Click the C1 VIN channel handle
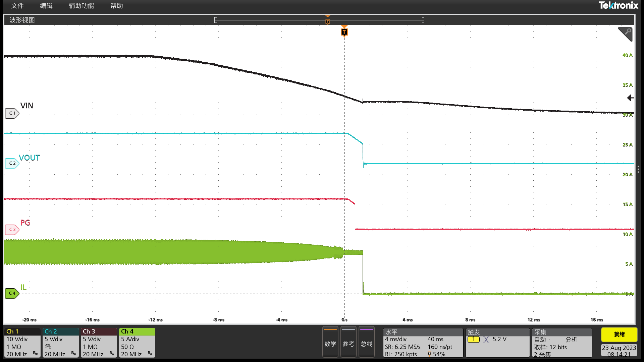Viewport: 644px width, 362px height. coord(12,113)
